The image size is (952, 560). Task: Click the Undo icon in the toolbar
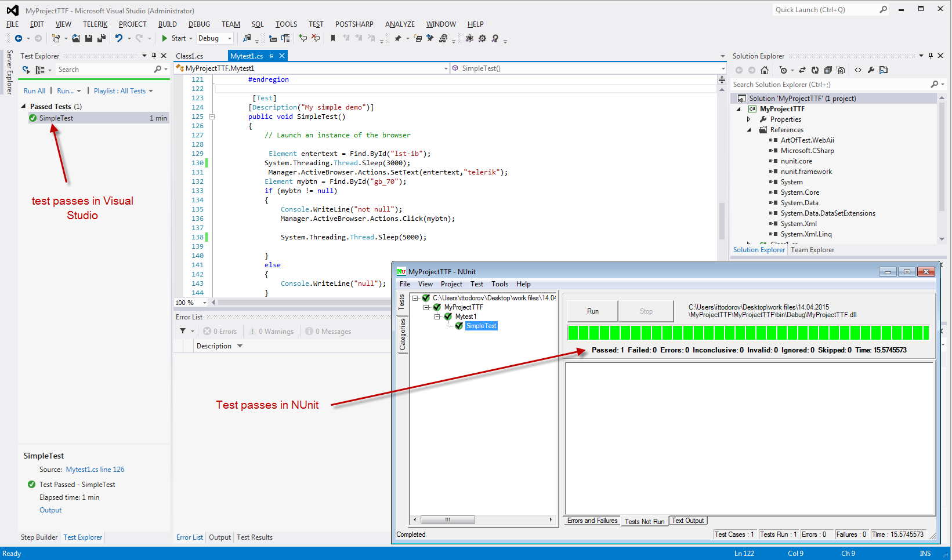coord(118,38)
